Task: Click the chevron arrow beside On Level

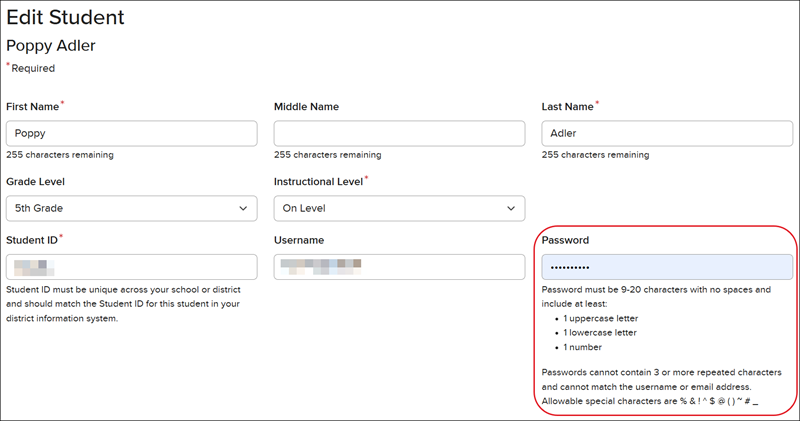Action: tap(511, 208)
